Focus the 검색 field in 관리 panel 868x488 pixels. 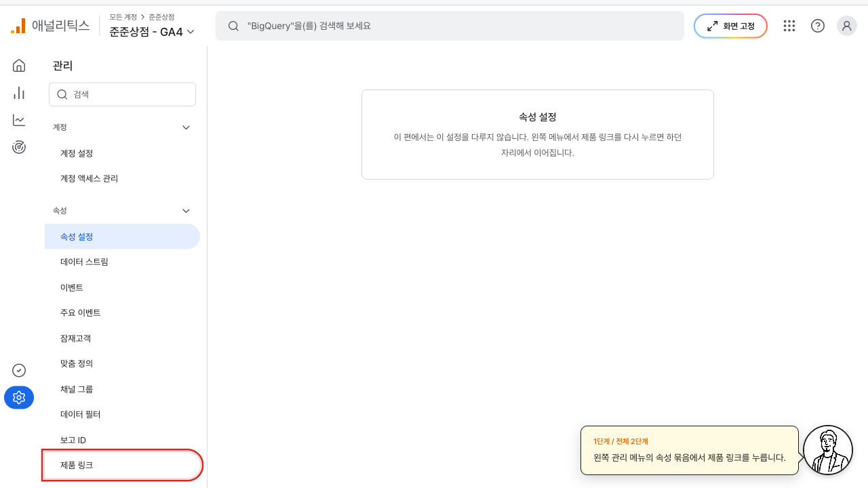pos(122,95)
